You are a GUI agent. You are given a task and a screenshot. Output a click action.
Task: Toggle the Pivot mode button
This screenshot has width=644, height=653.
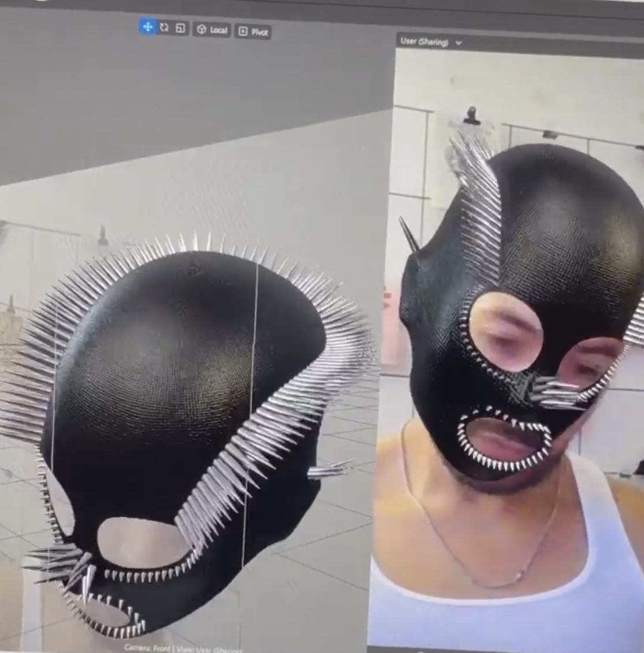[x=253, y=32]
